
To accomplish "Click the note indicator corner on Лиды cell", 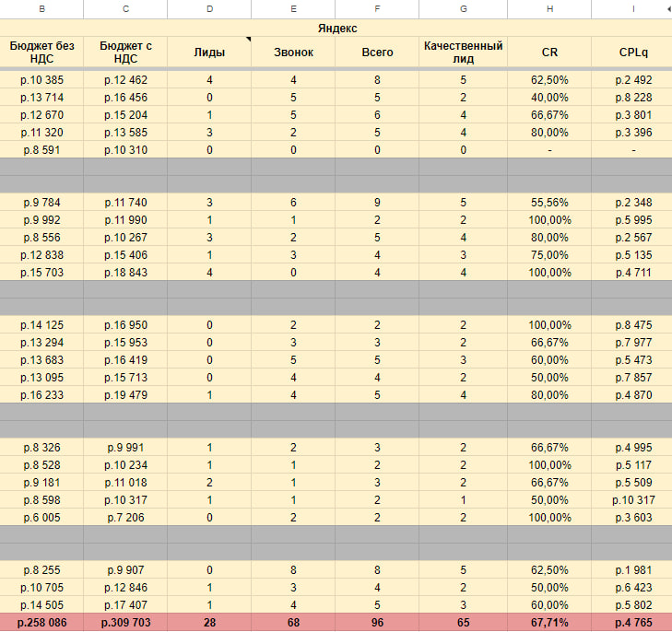I will [x=247, y=40].
